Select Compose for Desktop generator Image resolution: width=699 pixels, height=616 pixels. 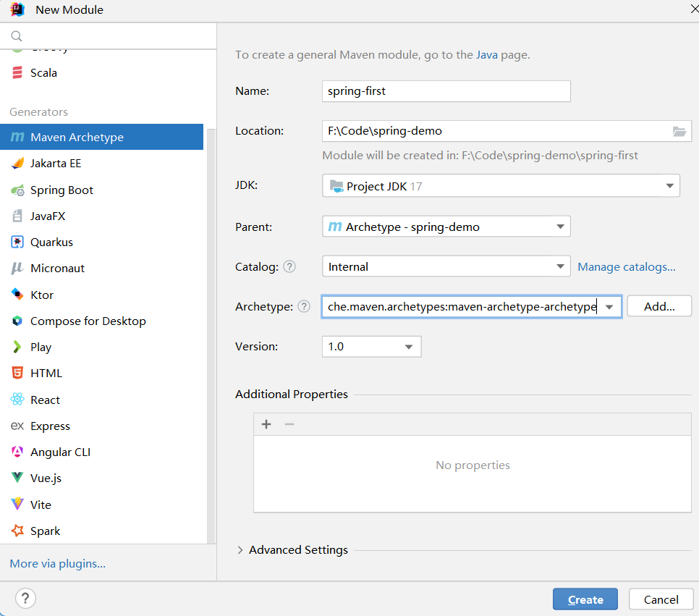[x=101, y=321]
